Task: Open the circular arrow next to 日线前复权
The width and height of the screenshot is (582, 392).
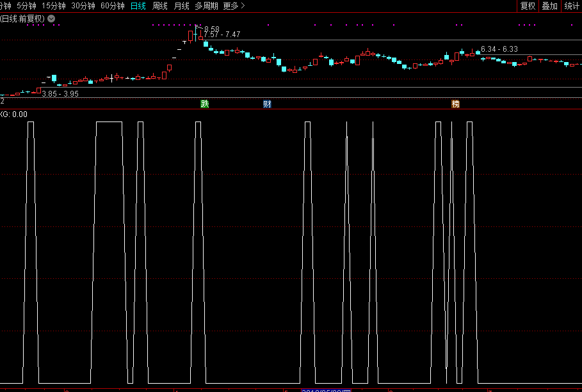Action: coord(51,19)
